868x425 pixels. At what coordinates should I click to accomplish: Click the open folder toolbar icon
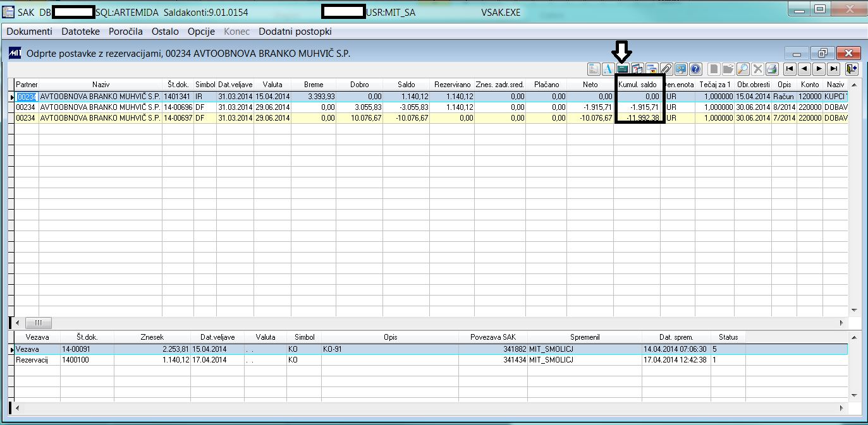click(728, 69)
